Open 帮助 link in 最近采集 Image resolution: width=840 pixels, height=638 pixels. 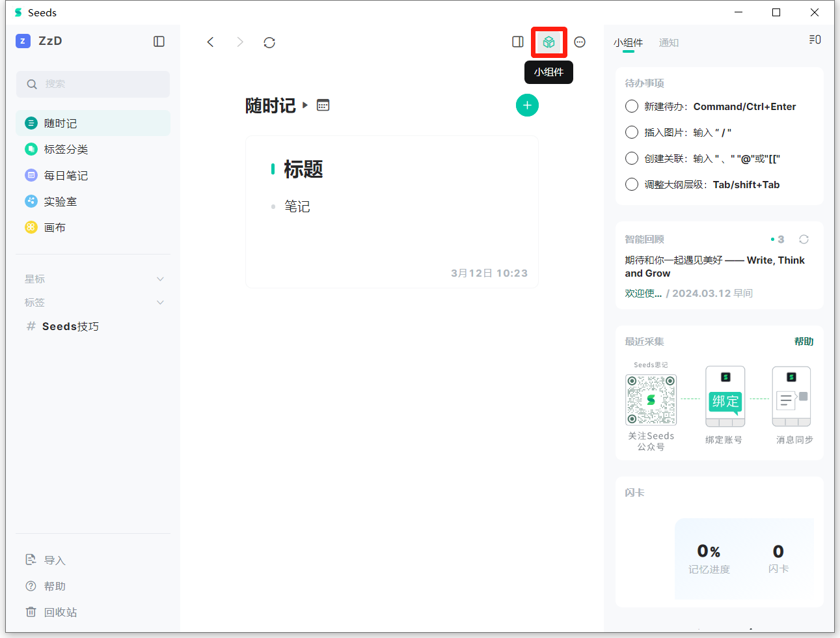click(804, 342)
